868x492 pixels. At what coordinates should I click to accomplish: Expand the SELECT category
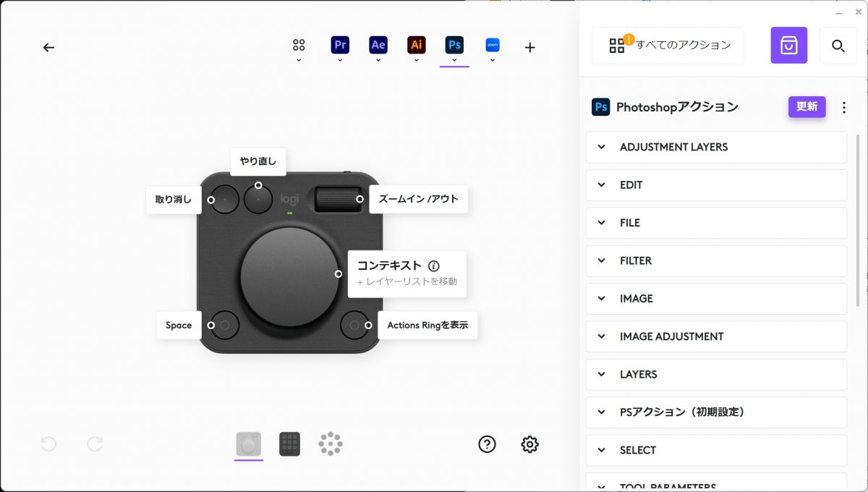(716, 450)
